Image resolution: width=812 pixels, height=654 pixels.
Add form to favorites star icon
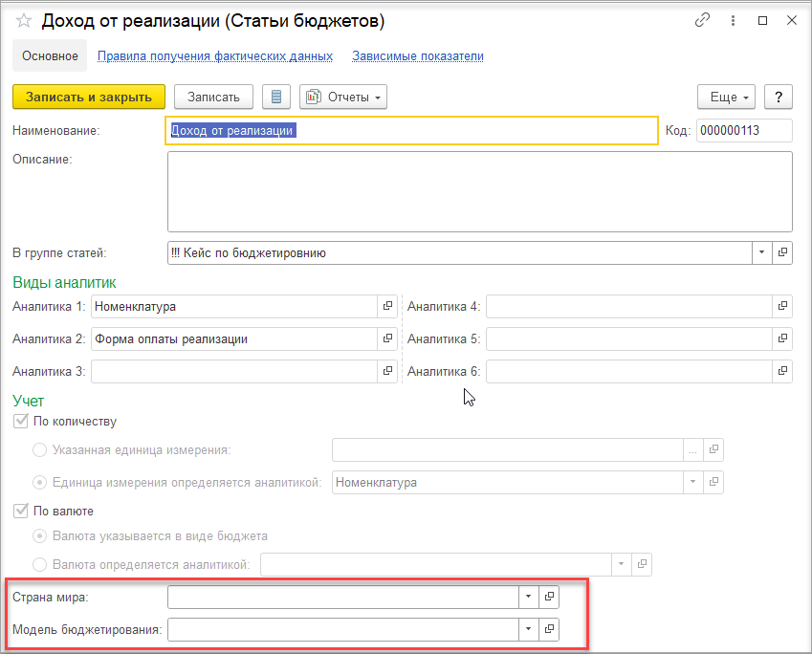24,20
